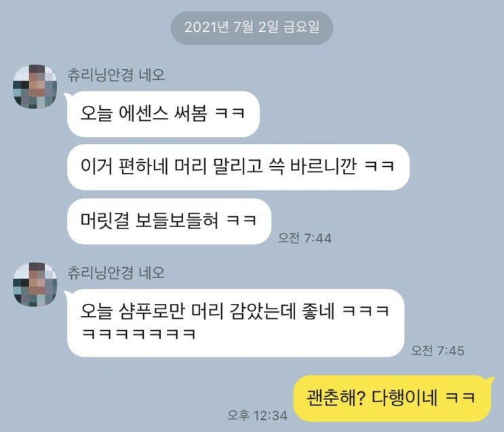Select first sender name 츄리닝안경 네오

116,75
